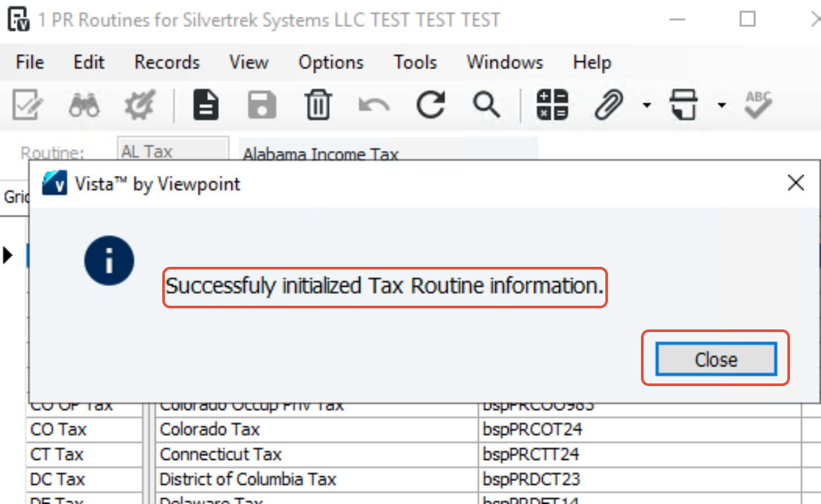Screen dimensions: 821x504
Task: Click the binoculars lookup icon
Action: 84,105
